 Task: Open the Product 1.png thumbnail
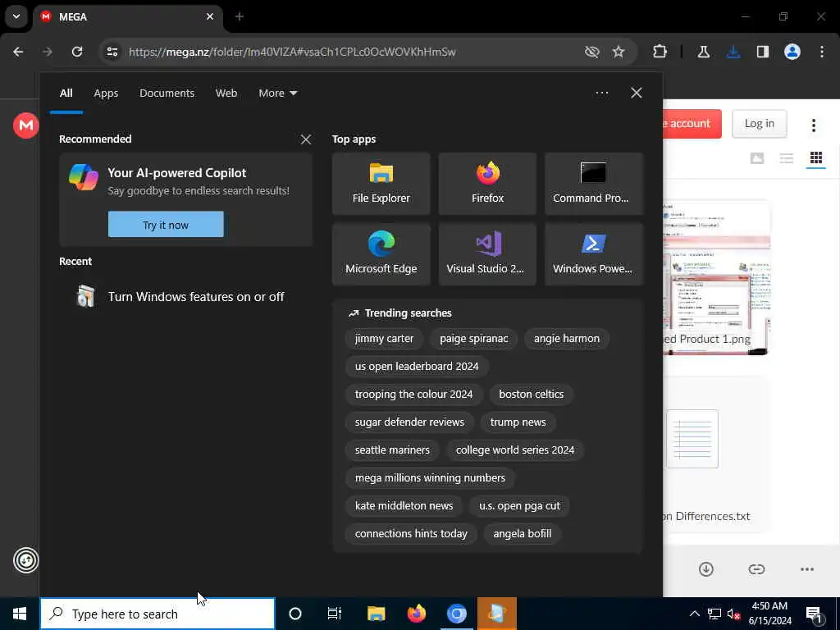715,277
